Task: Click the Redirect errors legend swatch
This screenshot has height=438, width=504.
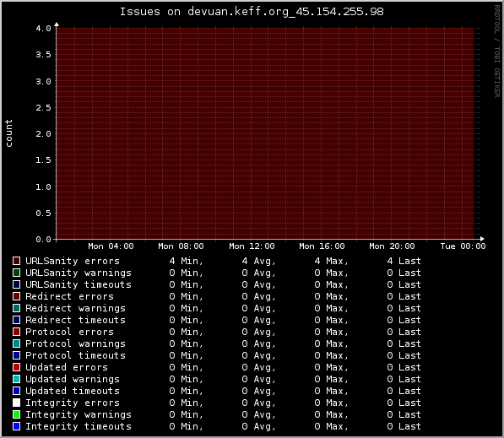Action: click(x=16, y=296)
